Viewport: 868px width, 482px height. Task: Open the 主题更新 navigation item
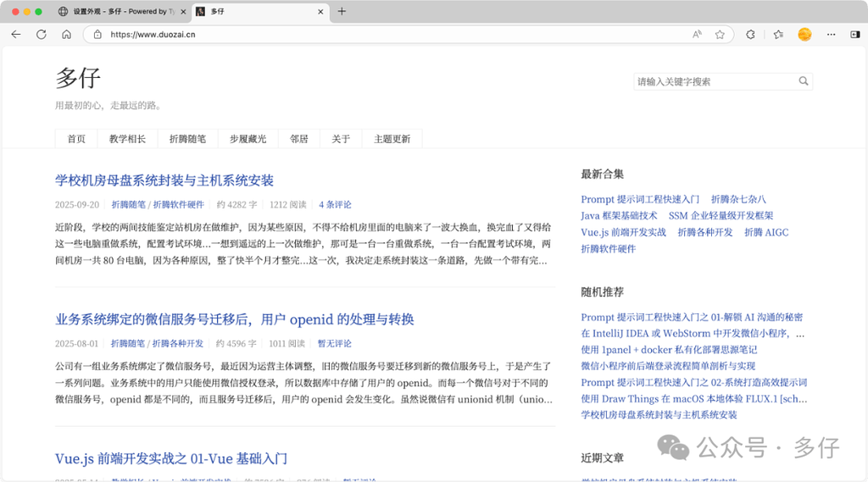[392, 139]
